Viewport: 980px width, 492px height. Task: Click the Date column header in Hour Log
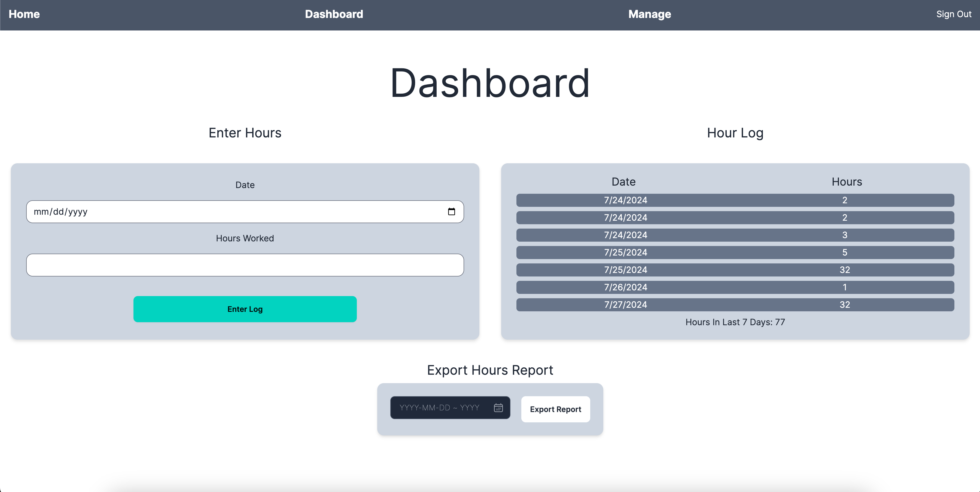[623, 182]
